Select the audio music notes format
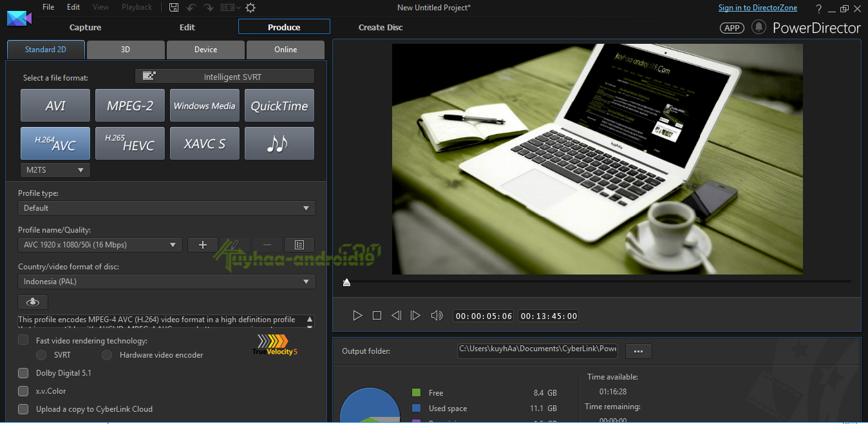Image resolution: width=868 pixels, height=424 pixels. [279, 143]
